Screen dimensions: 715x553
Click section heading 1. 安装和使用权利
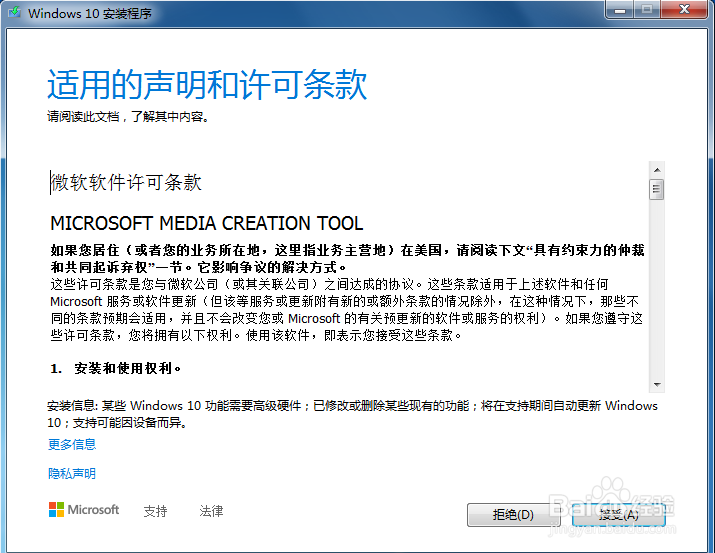116,368
